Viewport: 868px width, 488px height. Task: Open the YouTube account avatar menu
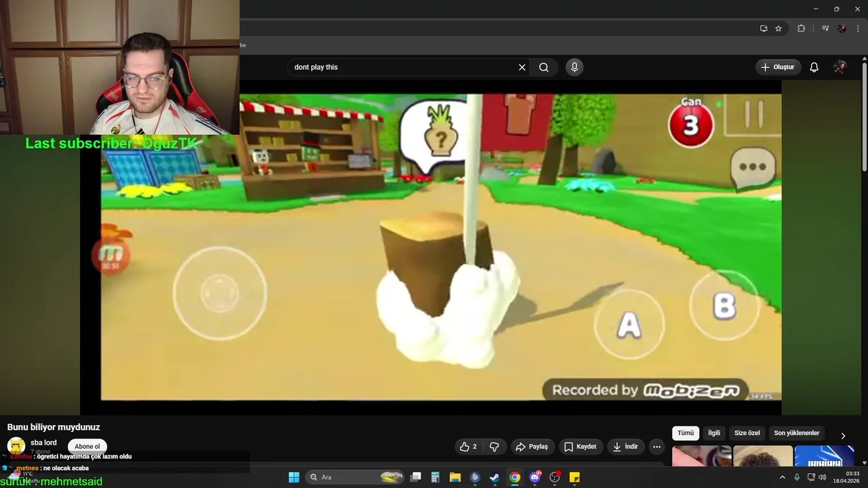click(x=840, y=67)
